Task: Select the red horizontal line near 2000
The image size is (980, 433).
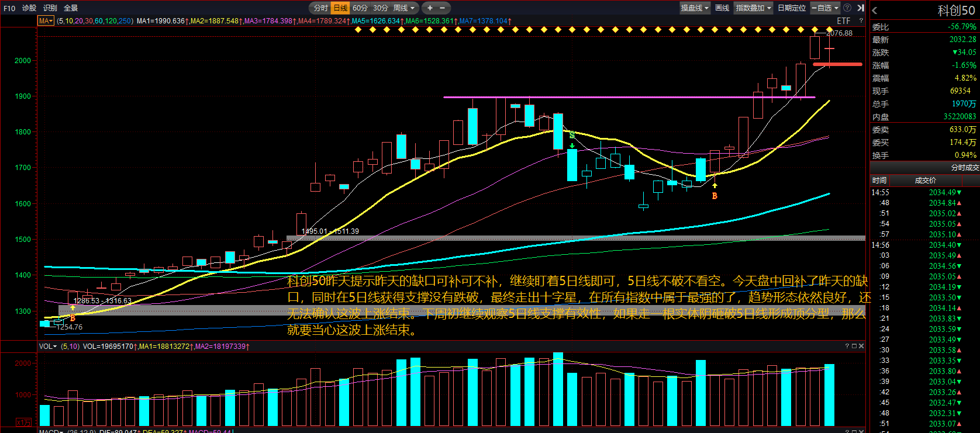Action: point(837,64)
